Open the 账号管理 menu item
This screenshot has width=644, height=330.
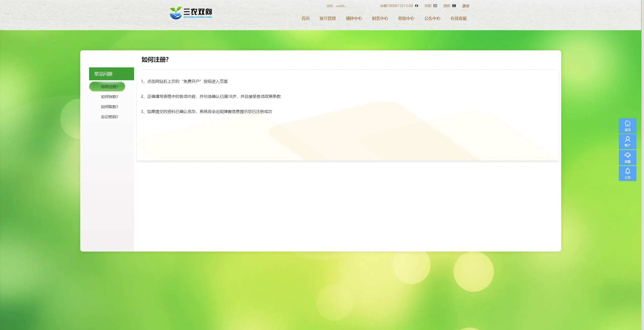328,18
